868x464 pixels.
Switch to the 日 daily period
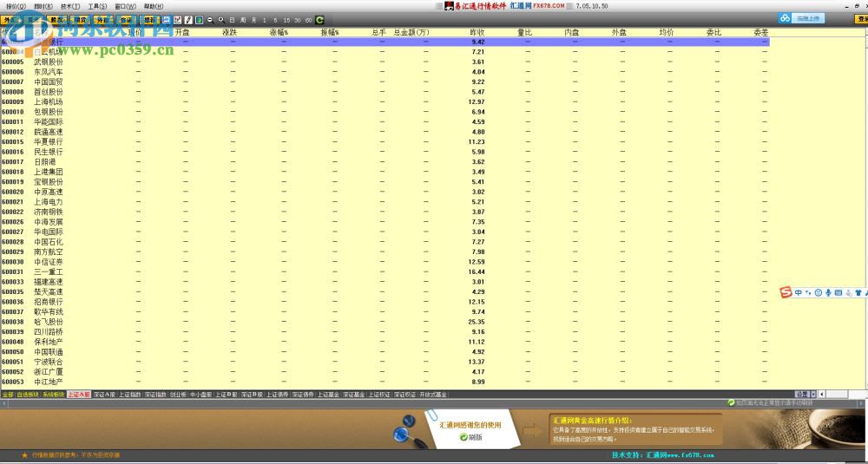click(x=233, y=20)
